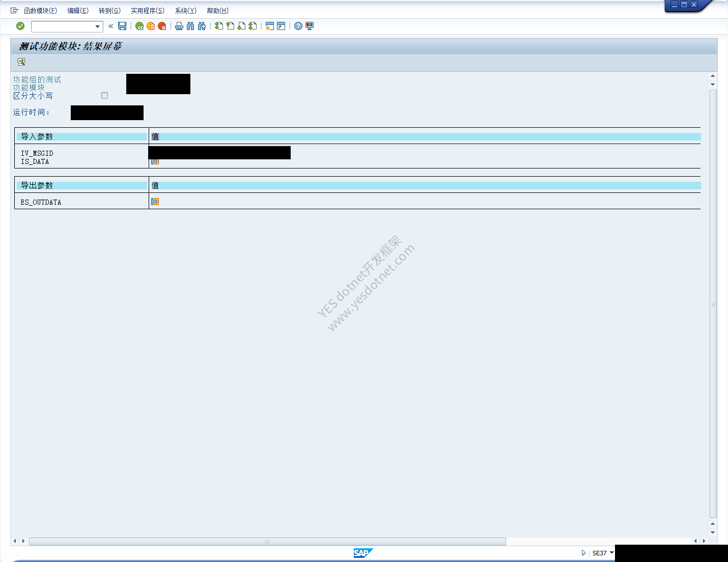Click the horizontal scrollbar thumb
Image resolution: width=728 pixels, height=562 pixels.
(x=267, y=541)
